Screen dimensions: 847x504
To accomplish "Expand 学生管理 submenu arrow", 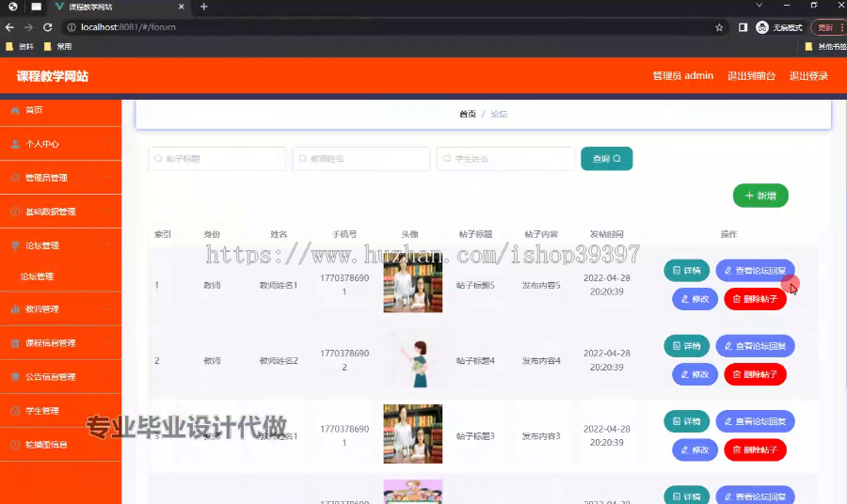I will (x=107, y=411).
